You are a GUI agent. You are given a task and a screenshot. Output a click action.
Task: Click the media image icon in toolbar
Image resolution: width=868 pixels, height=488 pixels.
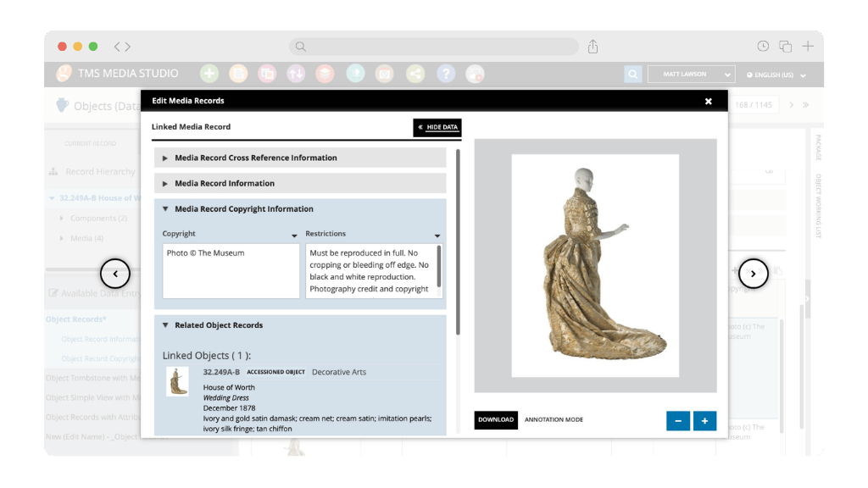point(475,74)
